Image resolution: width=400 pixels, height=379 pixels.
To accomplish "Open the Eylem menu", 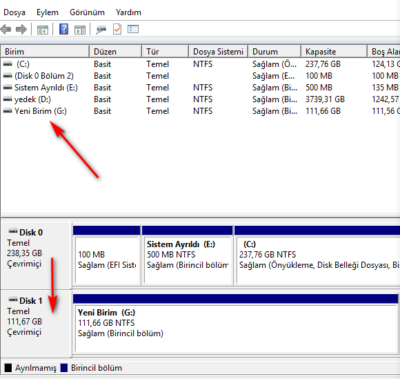I will click(x=47, y=13).
